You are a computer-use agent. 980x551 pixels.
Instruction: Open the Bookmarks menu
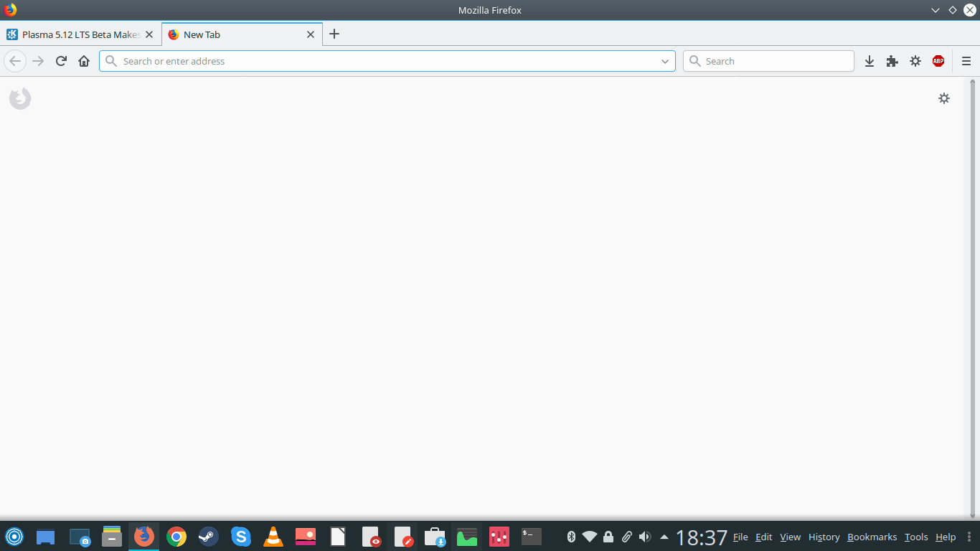click(872, 537)
